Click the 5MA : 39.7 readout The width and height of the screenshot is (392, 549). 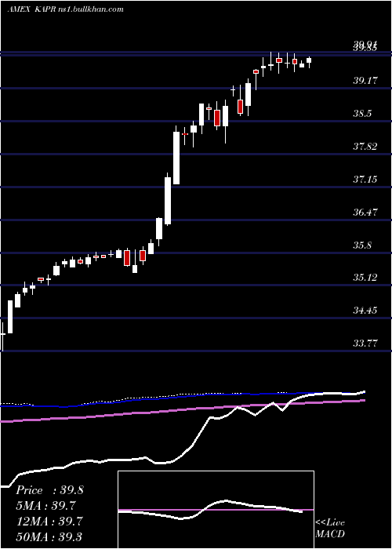tap(46, 506)
